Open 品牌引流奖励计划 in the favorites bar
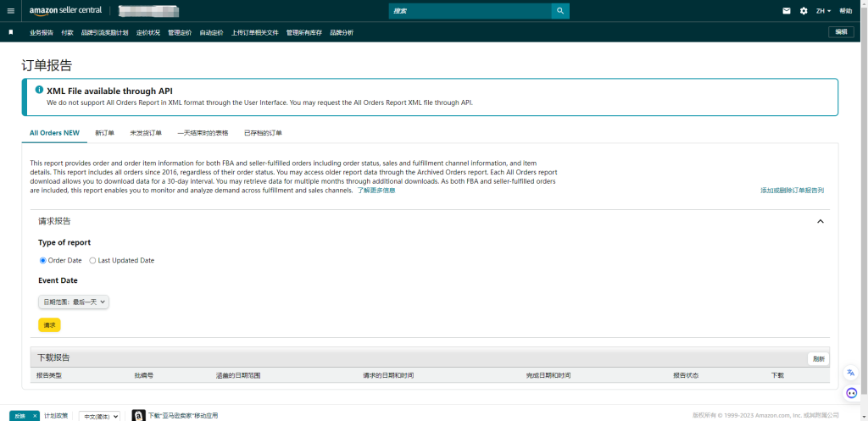Image resolution: width=868 pixels, height=421 pixels. pyautogui.click(x=104, y=33)
